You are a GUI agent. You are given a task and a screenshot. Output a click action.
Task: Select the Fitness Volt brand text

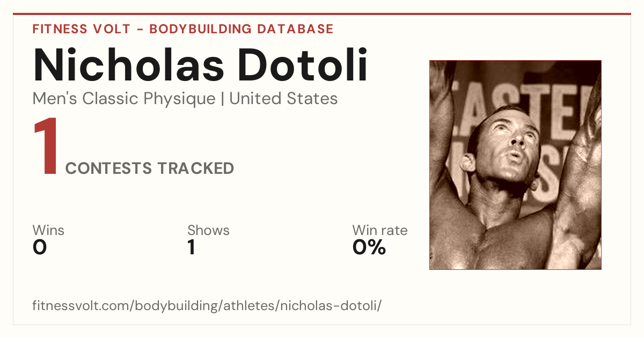[82, 29]
